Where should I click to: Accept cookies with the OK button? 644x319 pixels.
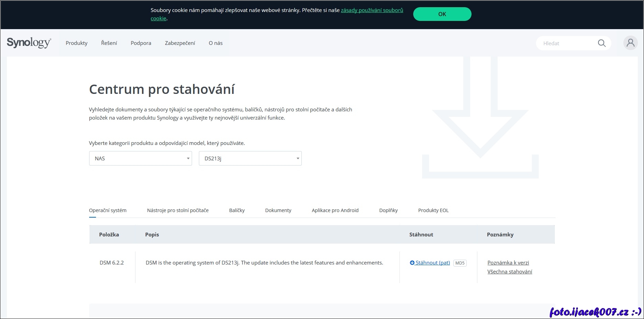click(x=442, y=14)
